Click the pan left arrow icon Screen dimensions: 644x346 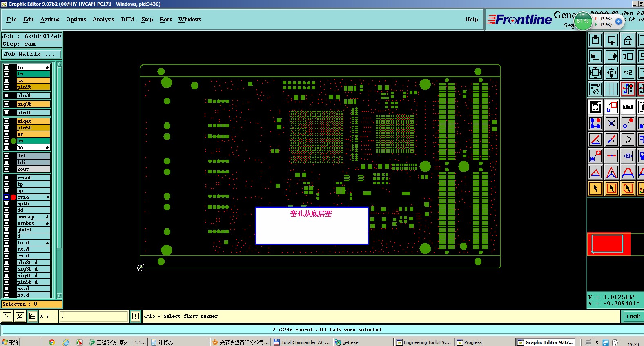(x=595, y=56)
